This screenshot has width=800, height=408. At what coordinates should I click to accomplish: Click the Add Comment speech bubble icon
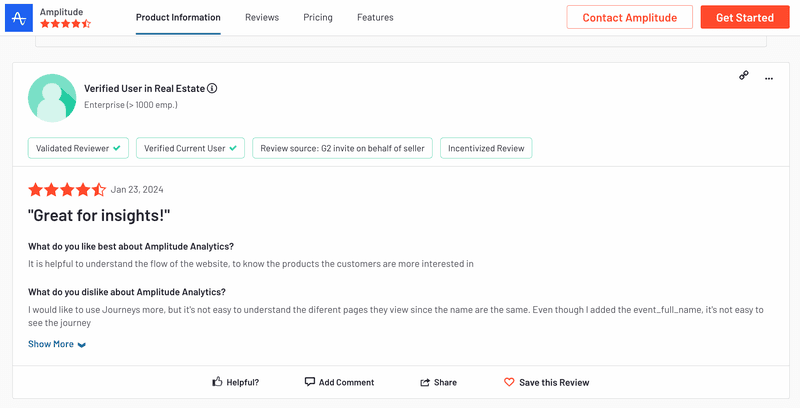[x=310, y=382]
